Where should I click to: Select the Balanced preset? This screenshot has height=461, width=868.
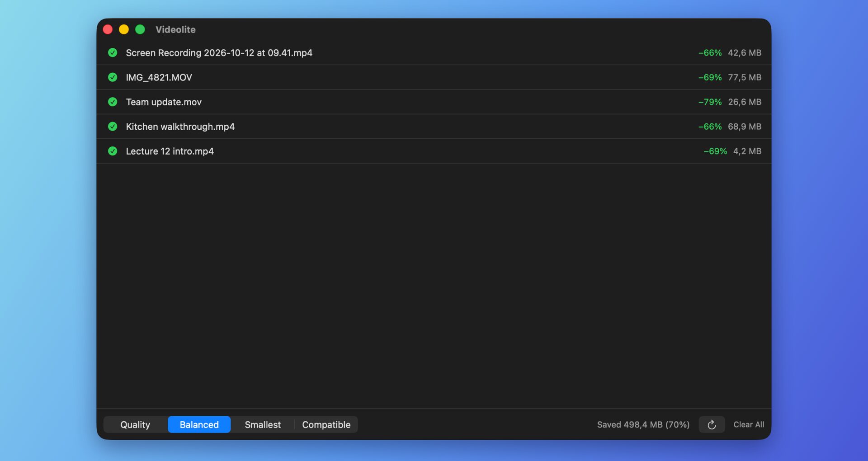click(x=199, y=424)
